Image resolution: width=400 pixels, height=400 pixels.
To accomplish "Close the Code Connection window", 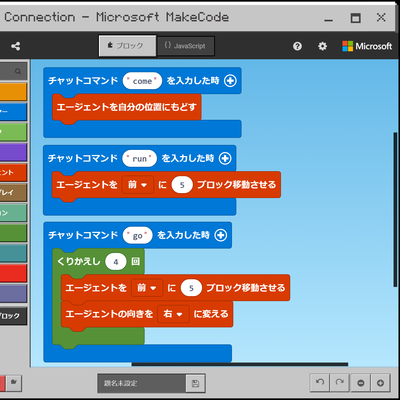I will pos(381,17).
